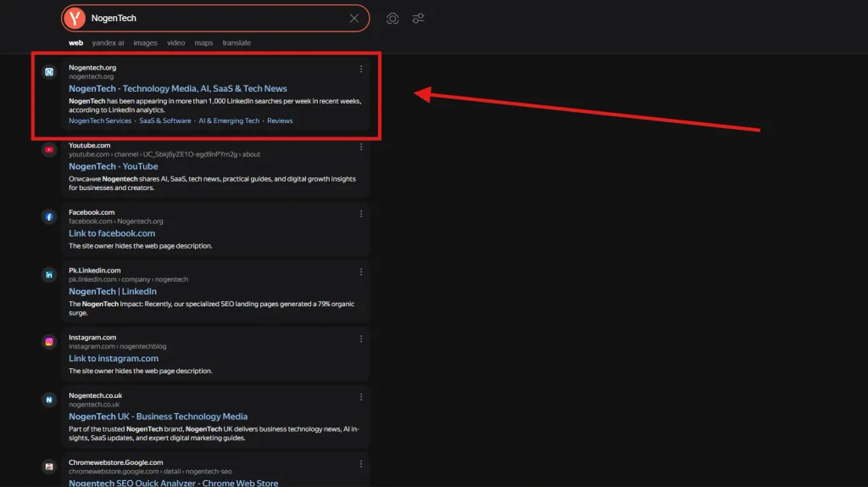This screenshot has width=868, height=487.
Task: Open search settings sliders icon
Action: (x=418, y=19)
